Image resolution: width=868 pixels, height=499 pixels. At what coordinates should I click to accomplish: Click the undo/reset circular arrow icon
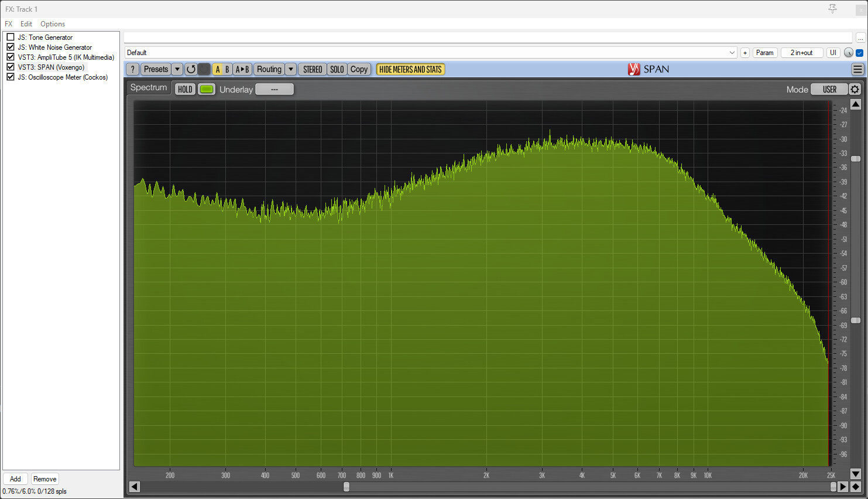tap(191, 69)
